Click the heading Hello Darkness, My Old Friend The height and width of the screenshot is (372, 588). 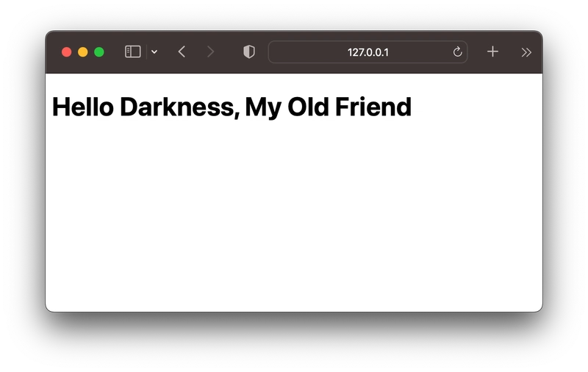click(x=232, y=107)
